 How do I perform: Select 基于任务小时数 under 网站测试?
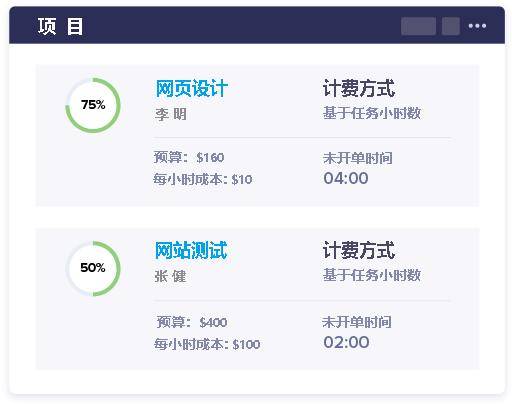click(x=372, y=275)
